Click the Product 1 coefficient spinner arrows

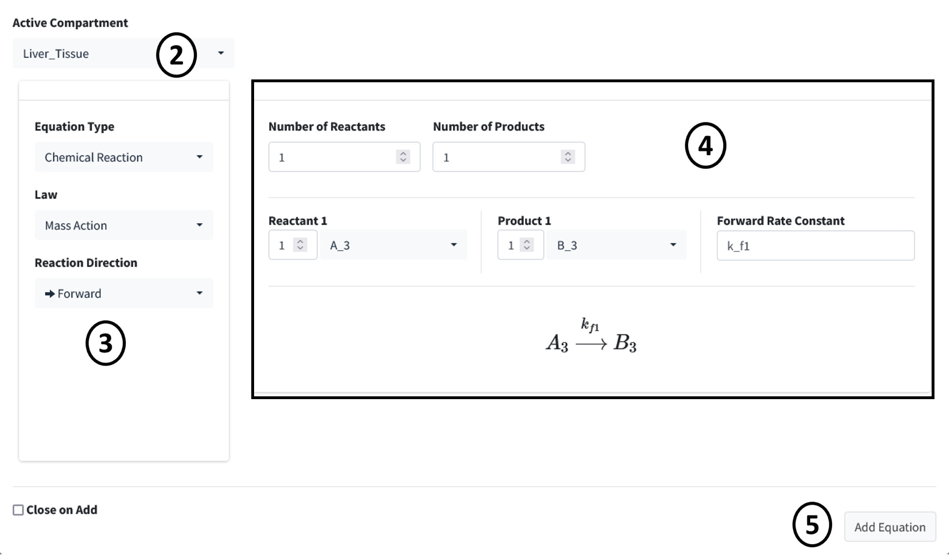(x=527, y=245)
